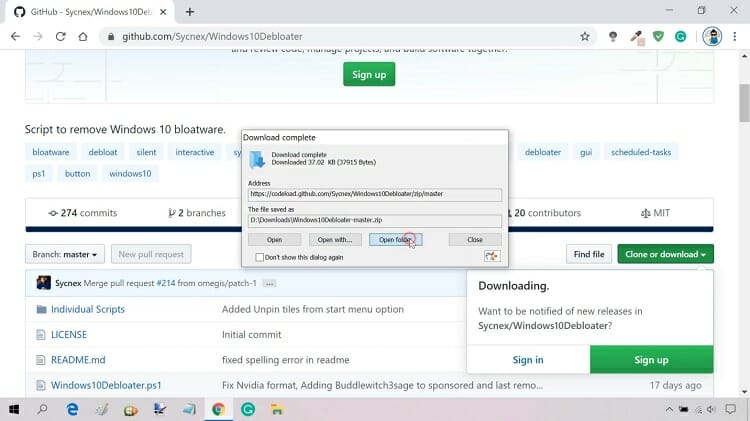Reload the GitHub page
The width and height of the screenshot is (750, 421).
(x=60, y=36)
